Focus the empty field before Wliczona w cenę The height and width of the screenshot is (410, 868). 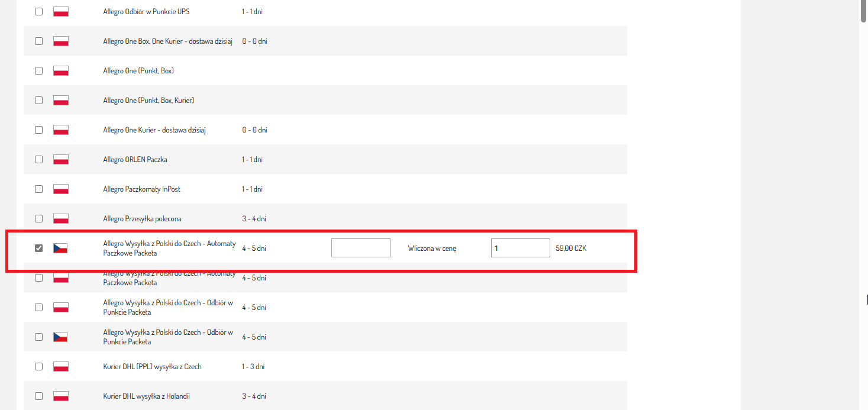point(361,248)
